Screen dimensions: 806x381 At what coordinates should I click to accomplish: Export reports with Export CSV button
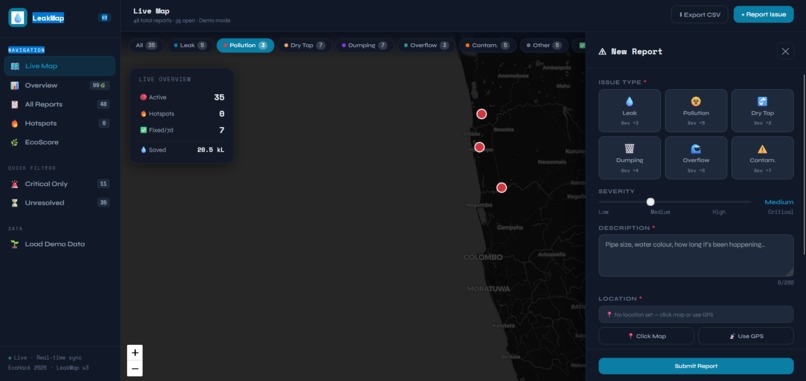(700, 14)
